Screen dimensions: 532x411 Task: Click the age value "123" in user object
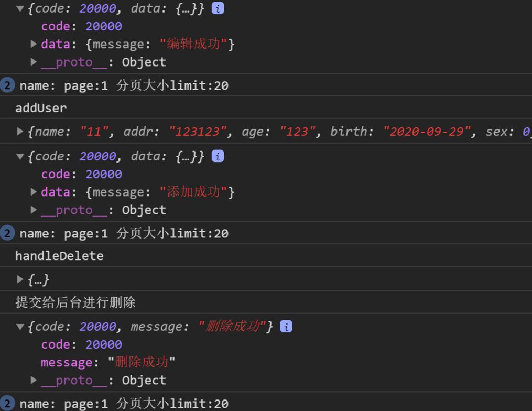[x=297, y=132]
